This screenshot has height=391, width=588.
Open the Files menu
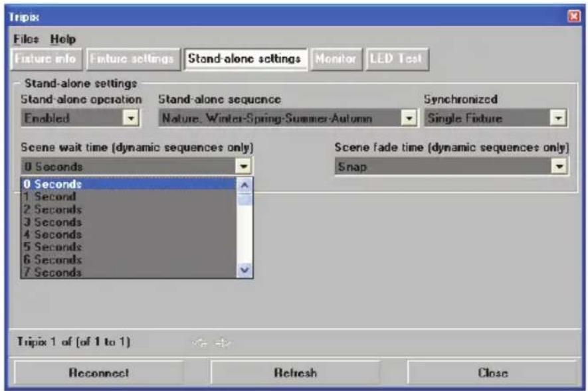click(x=26, y=39)
